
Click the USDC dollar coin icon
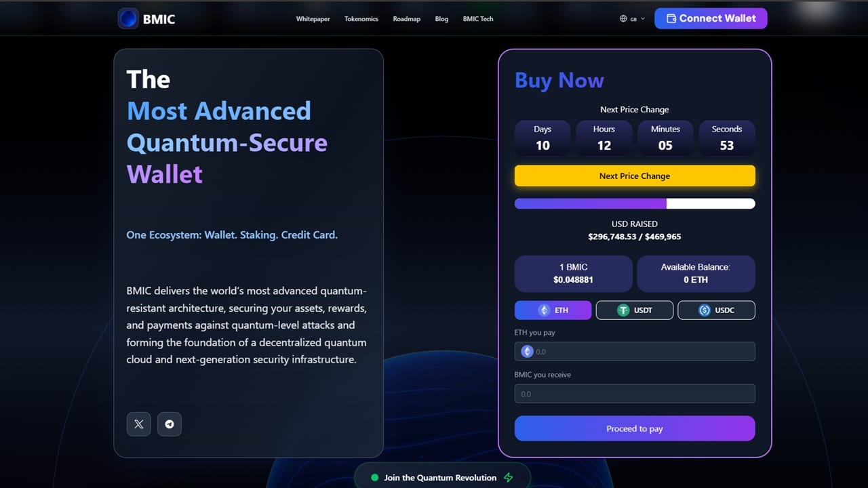705,310
